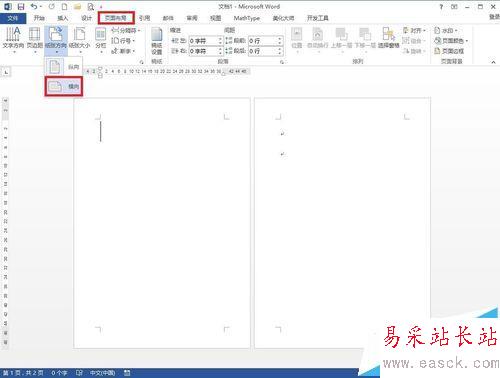Switch to the 邮件 (Mailings) tab
This screenshot has height=378, width=500.
click(x=168, y=18)
